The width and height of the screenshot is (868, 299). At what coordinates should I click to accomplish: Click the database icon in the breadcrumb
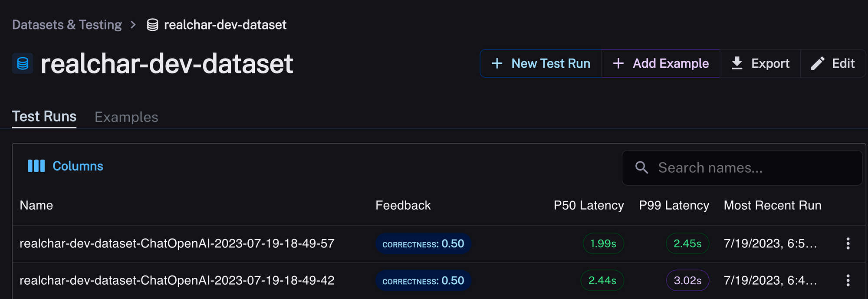152,25
